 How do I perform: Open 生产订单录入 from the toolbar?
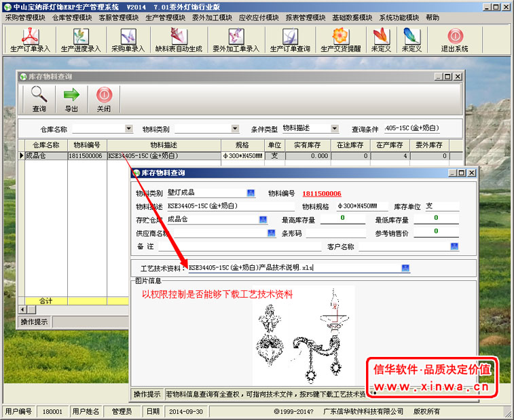30,40
